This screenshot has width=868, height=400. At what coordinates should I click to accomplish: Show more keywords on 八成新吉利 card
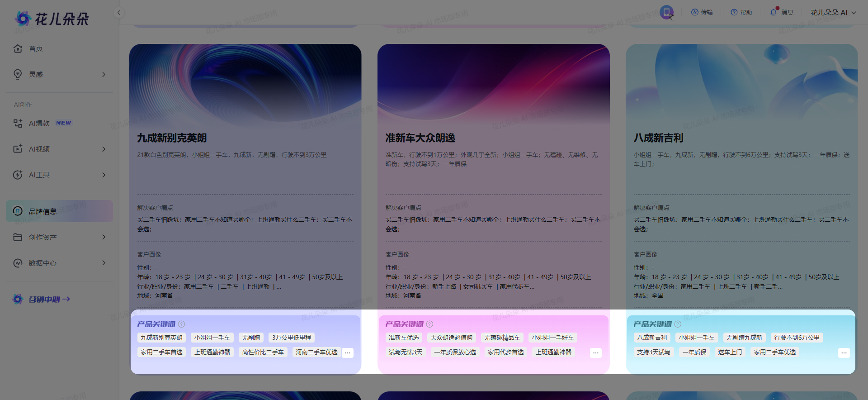click(x=844, y=352)
